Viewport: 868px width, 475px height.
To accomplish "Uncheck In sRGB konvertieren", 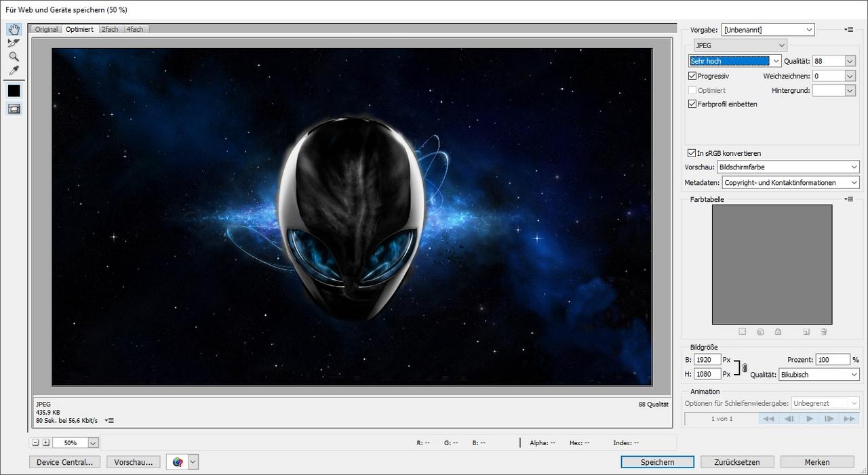I will pyautogui.click(x=692, y=153).
